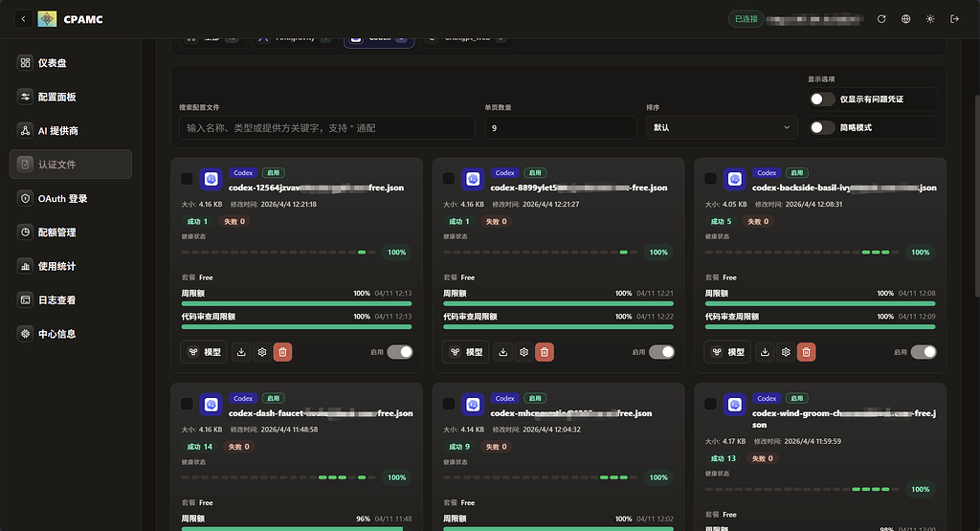This screenshot has height=531, width=980.
Task: Toggle 简略模式 switch
Action: pos(822,127)
